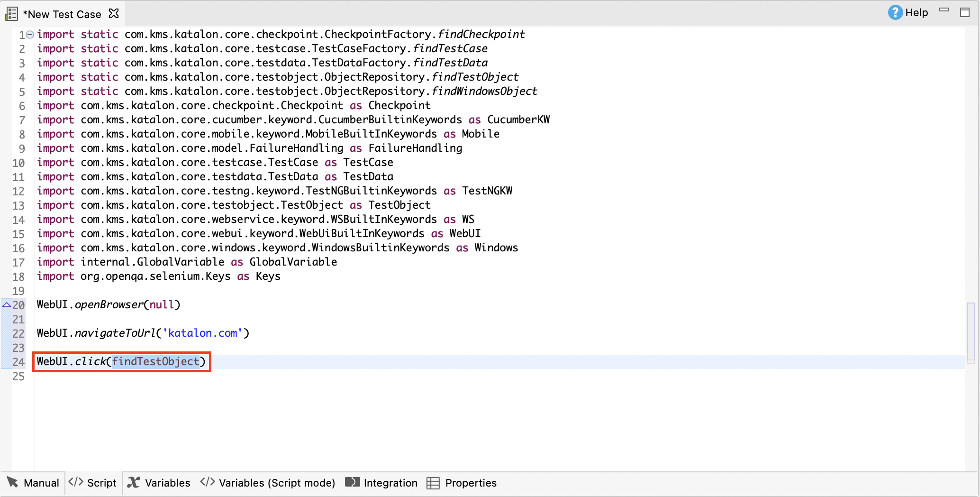Select the highlighted findTestObject argument
Screen dimensions: 980x497
(155, 361)
